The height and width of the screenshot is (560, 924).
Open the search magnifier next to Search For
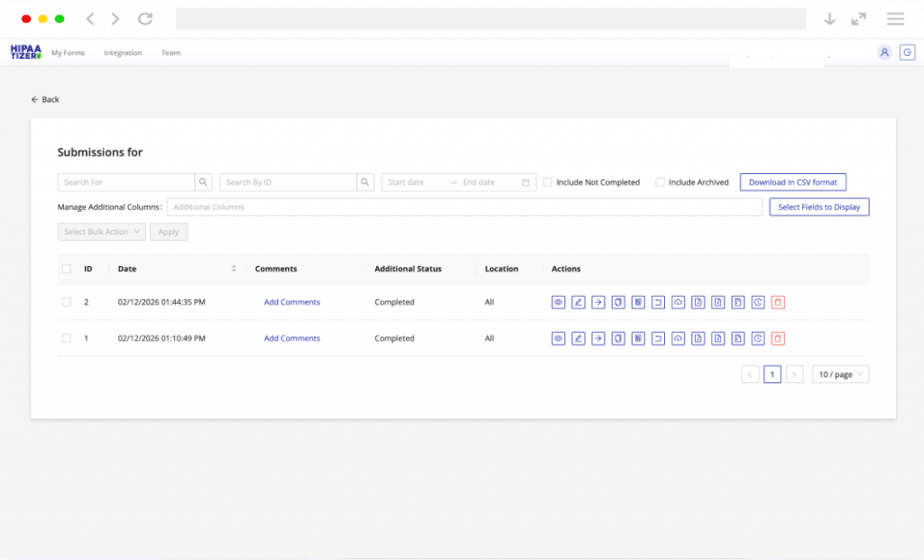click(203, 181)
